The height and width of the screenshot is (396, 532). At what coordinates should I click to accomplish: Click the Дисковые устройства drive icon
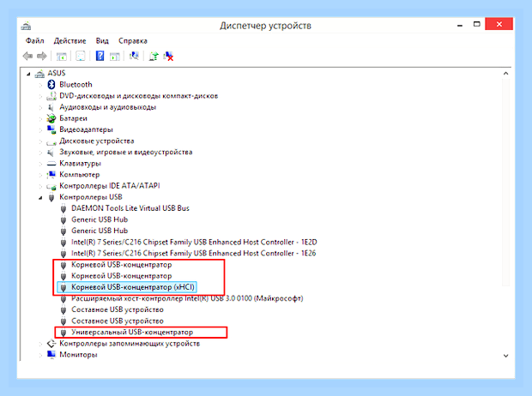point(51,142)
